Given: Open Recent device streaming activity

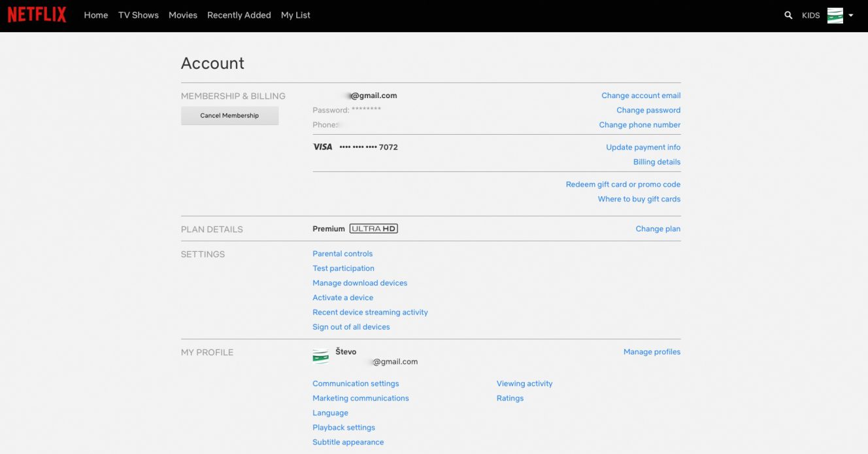Looking at the screenshot, I should pos(371,313).
